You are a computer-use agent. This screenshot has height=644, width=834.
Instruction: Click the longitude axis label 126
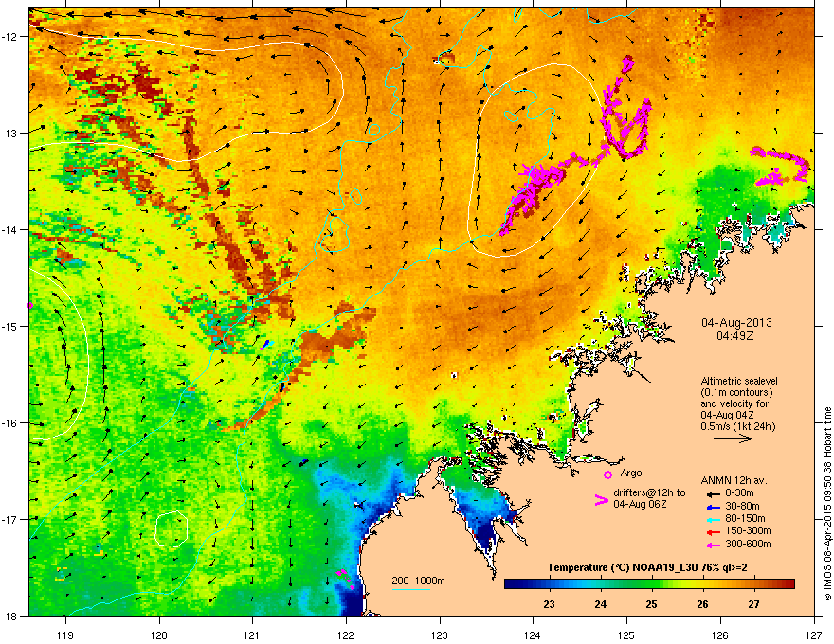point(720,635)
